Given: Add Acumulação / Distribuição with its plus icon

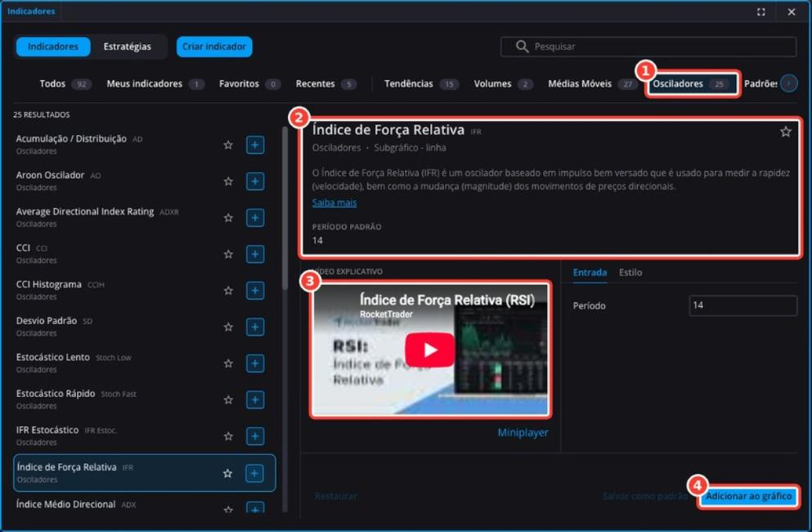Looking at the screenshot, I should coord(255,145).
